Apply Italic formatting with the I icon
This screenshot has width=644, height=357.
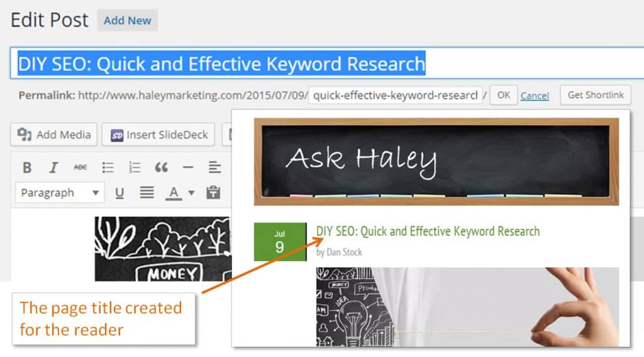[x=53, y=167]
